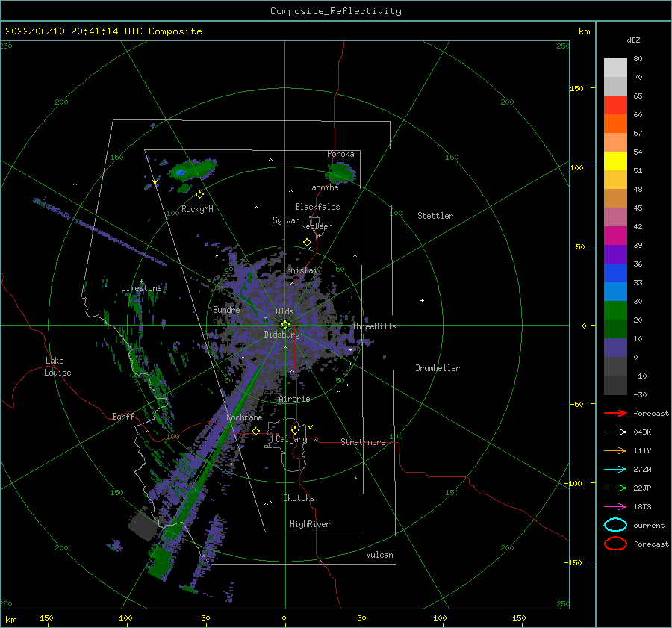
Task: Click the green 20-30 dBZ color band
Action: coord(615,311)
